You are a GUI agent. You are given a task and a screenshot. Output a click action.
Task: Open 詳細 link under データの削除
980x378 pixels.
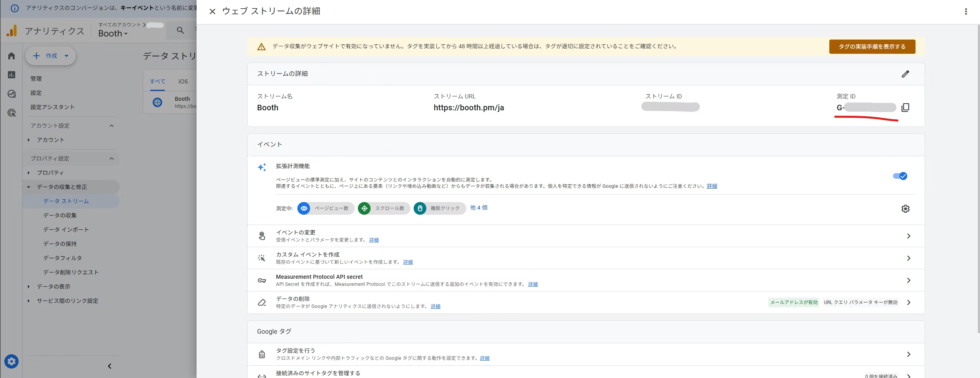435,306
